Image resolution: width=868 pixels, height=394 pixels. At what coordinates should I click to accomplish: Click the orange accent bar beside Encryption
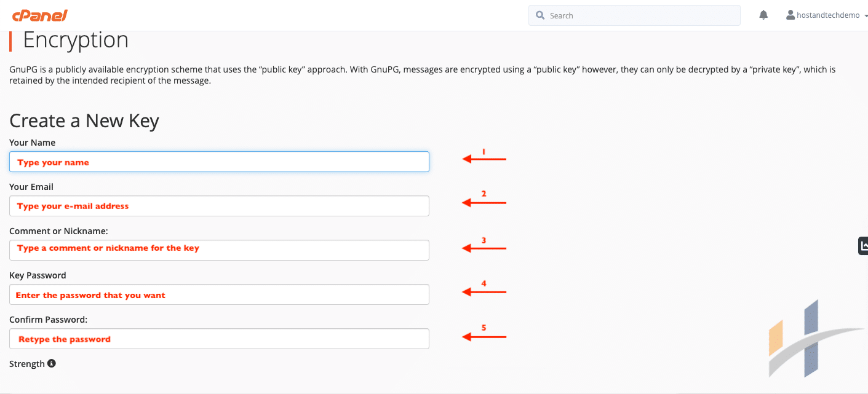[x=10, y=39]
